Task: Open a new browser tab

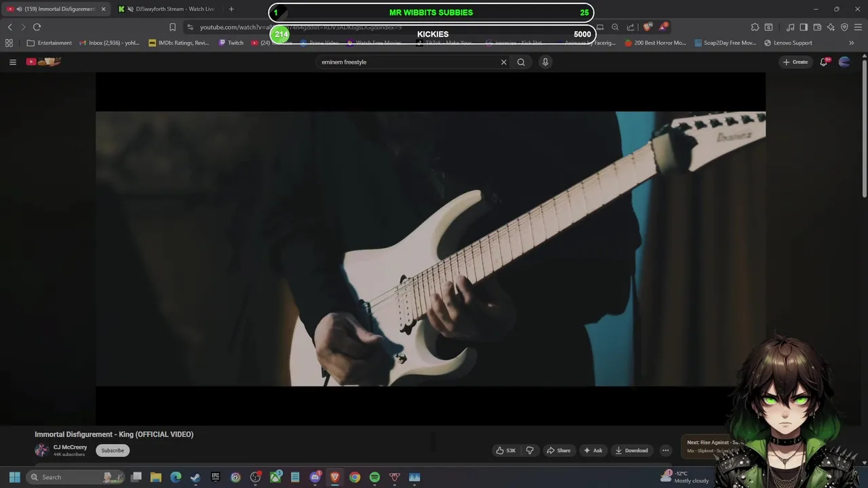Action: click(231, 9)
